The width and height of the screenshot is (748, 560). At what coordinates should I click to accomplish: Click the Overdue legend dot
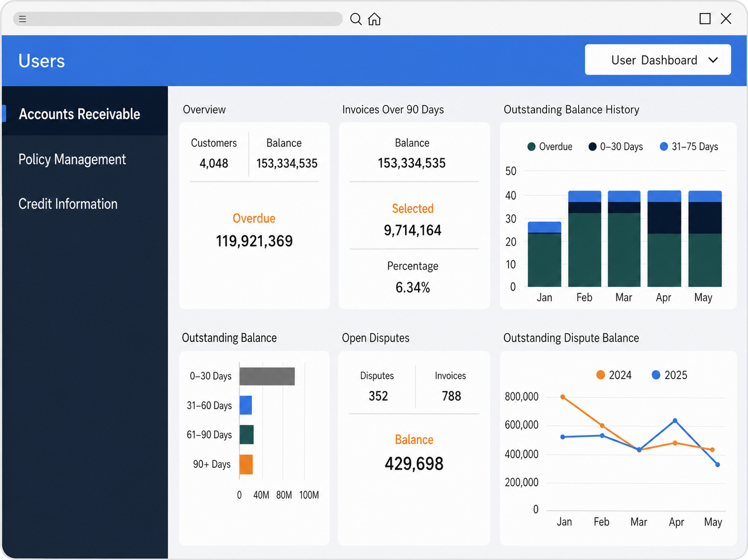click(531, 147)
